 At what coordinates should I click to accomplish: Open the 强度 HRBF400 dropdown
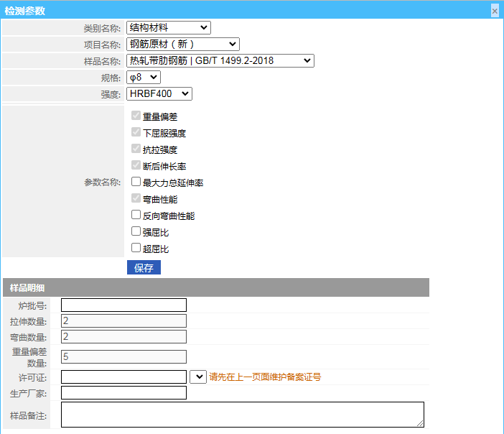pos(159,93)
